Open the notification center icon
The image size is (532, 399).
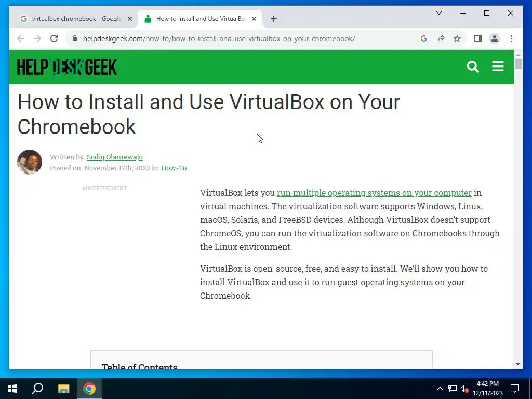tap(515, 389)
